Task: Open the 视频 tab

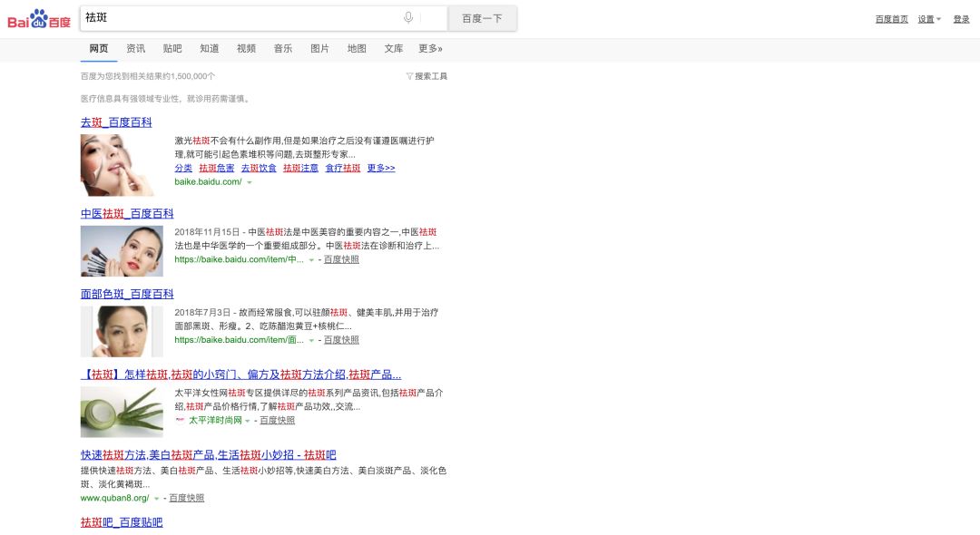Action: [x=246, y=49]
